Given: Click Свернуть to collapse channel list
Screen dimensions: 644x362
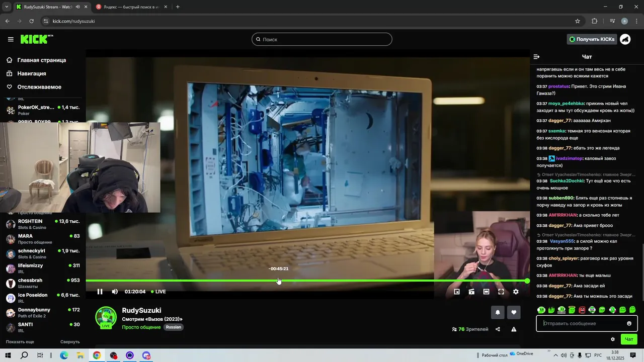Looking at the screenshot, I should tap(70, 342).
